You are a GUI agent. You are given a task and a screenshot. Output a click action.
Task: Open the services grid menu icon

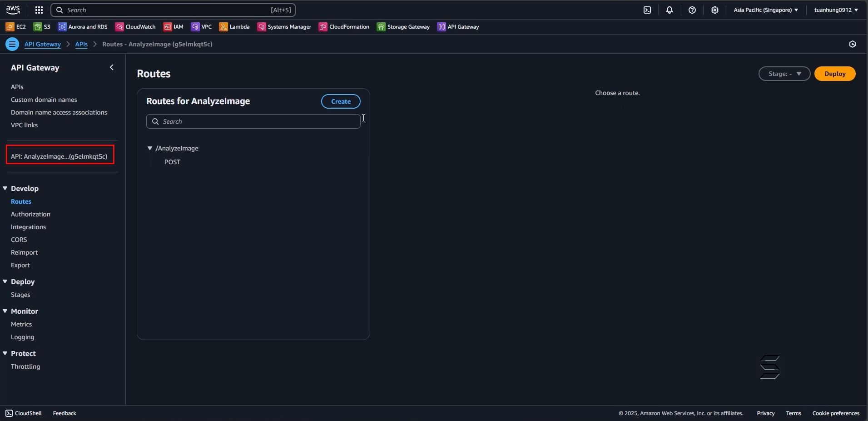pos(39,10)
